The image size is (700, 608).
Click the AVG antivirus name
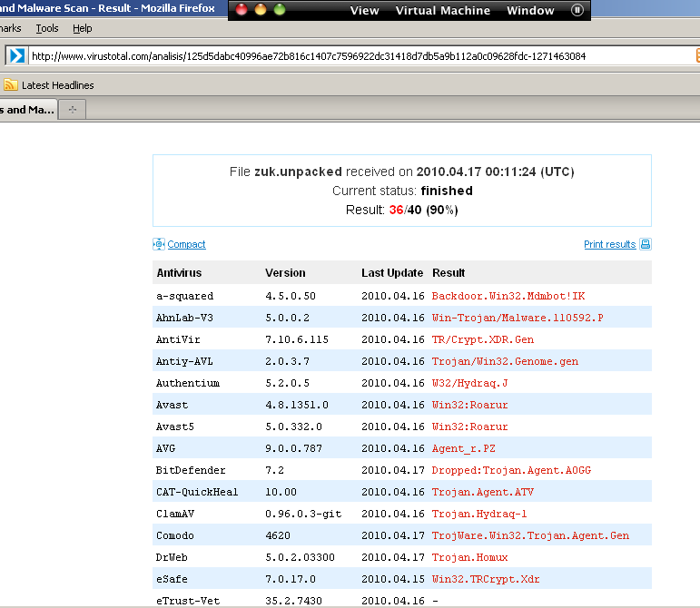[165, 448]
